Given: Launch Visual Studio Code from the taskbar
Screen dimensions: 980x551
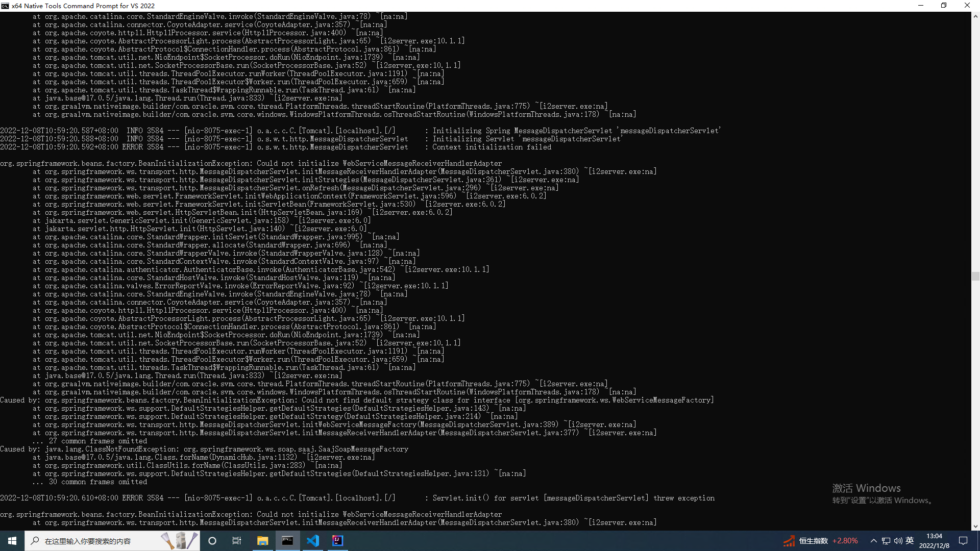Looking at the screenshot, I should coord(313,540).
